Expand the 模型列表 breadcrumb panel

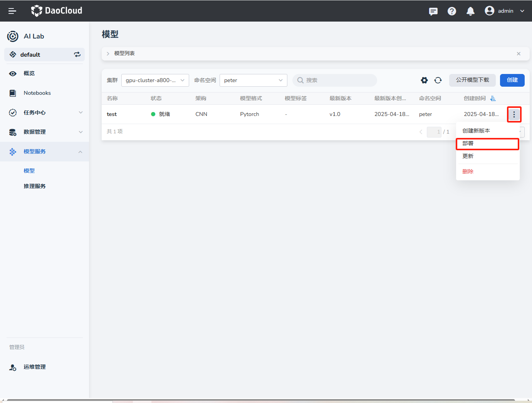pos(108,54)
